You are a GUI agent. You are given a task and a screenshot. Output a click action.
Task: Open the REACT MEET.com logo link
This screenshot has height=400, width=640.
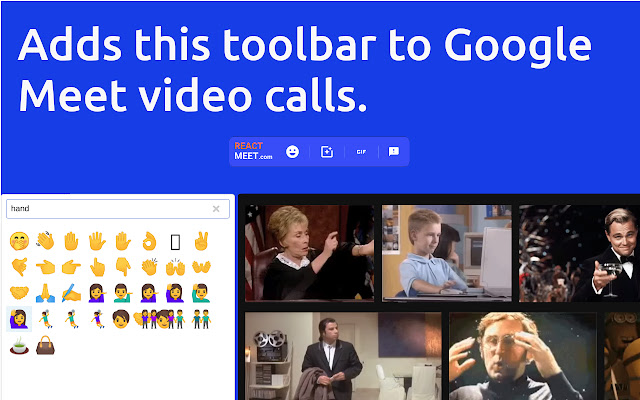tap(253, 151)
